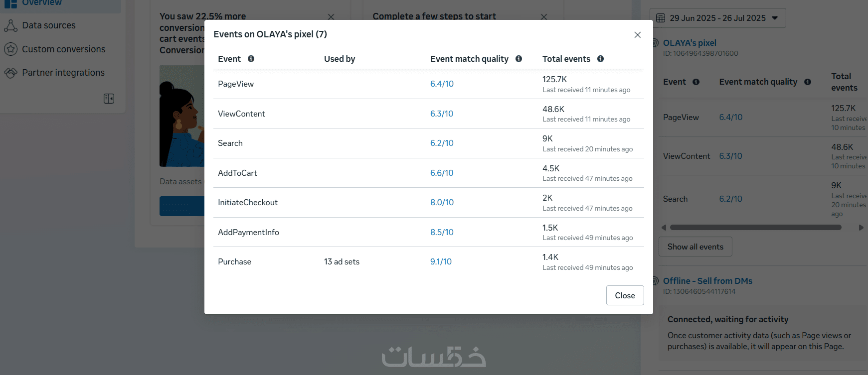
Task: Dismiss the 'Complete a few steps' card
Action: 544,17
